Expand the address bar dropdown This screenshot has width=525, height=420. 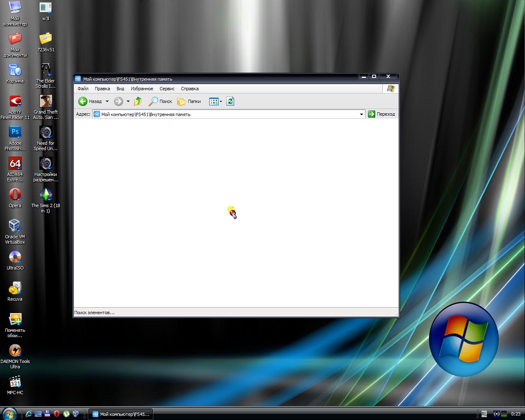pyautogui.click(x=361, y=114)
